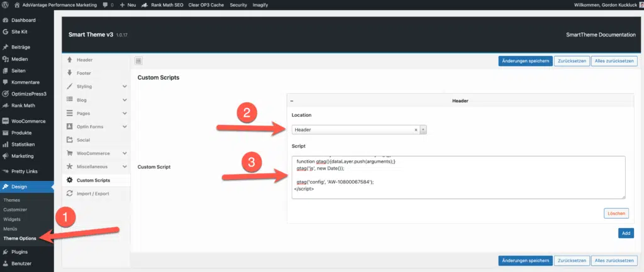Screen dimensions: 644x272
Task: Open AdsVantage Performance Marketing site link
Action: coord(55,5)
